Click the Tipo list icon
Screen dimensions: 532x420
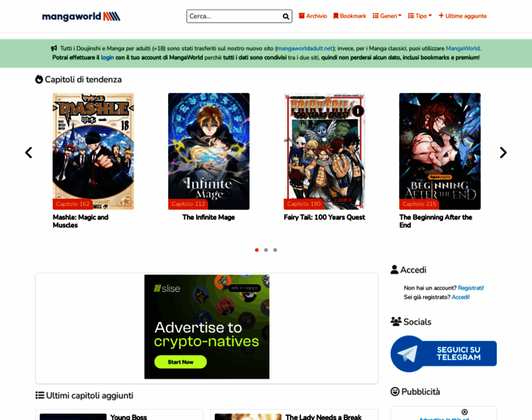click(x=411, y=16)
